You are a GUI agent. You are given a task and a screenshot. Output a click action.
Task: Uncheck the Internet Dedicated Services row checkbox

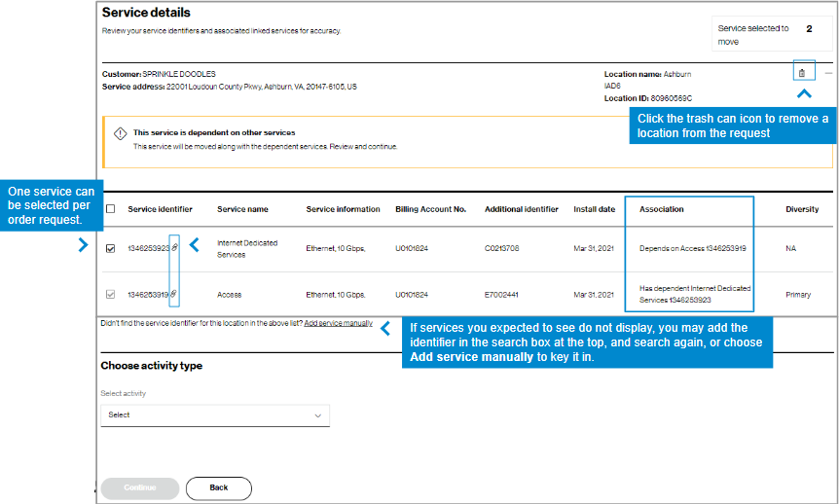pos(110,248)
